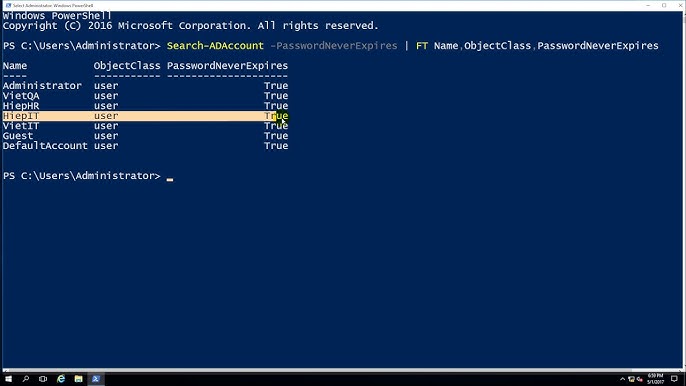Expand hidden system tray icons chevron

pyautogui.click(x=623, y=379)
